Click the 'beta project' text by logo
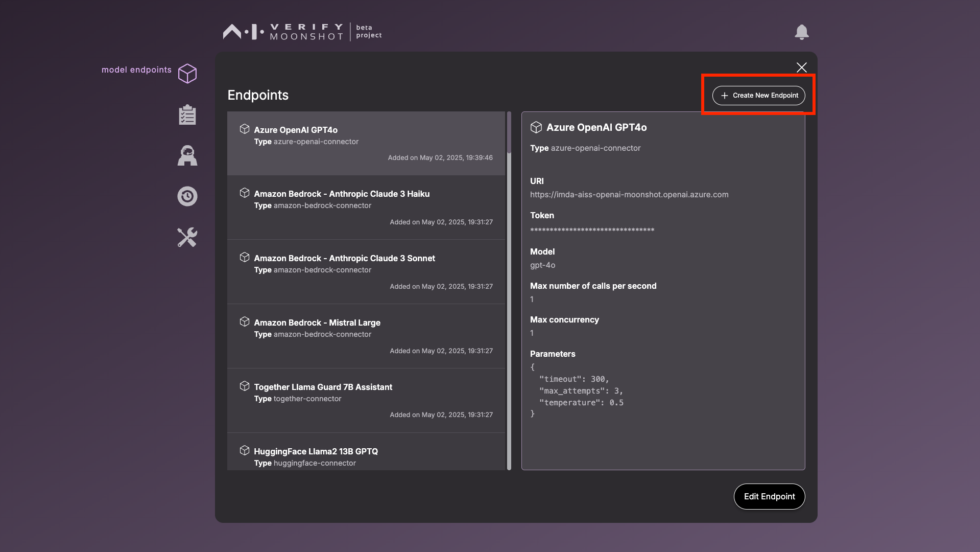 tap(369, 32)
